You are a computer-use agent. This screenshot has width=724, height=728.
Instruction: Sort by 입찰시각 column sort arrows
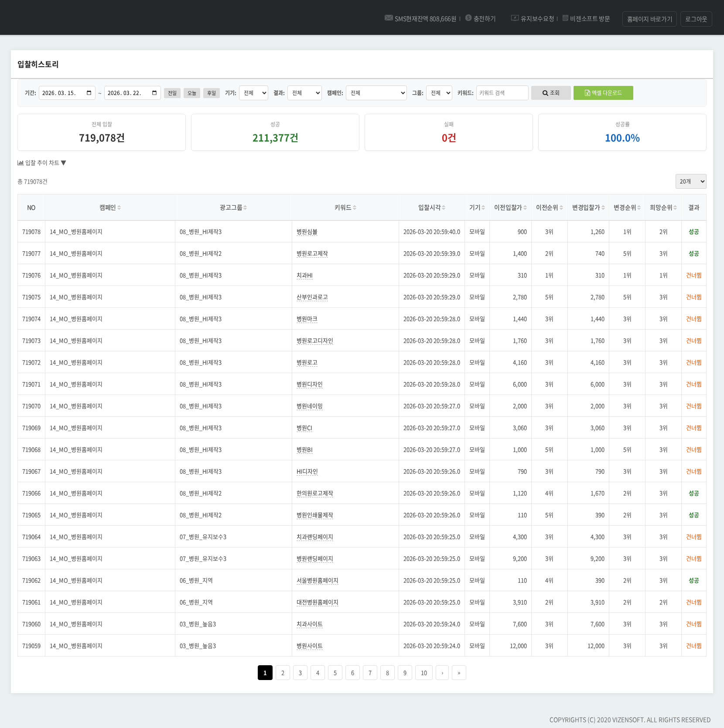[444, 208]
